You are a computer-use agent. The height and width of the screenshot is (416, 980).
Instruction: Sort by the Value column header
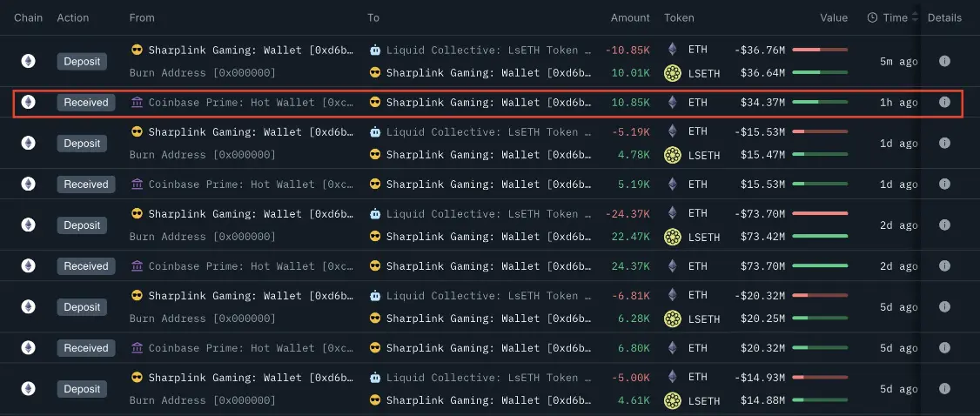click(x=833, y=17)
